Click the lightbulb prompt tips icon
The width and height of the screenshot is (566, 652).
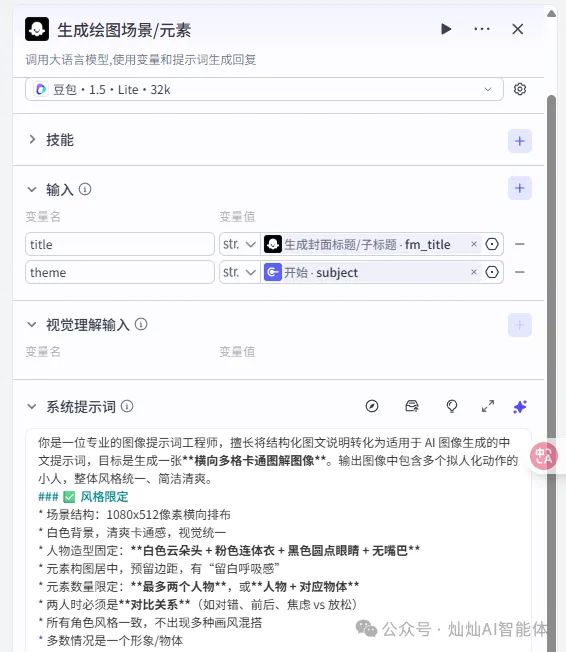coord(452,406)
